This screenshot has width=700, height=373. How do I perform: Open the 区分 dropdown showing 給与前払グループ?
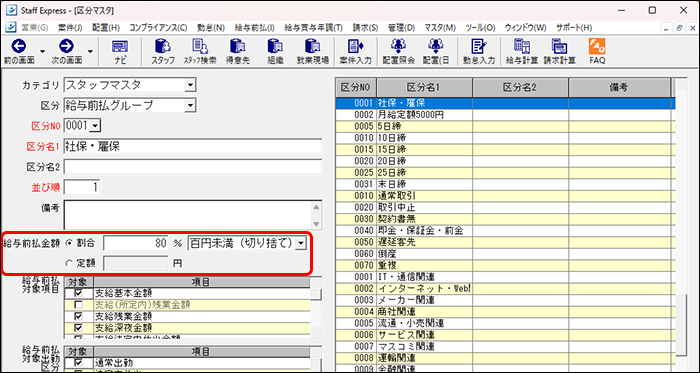pos(190,105)
